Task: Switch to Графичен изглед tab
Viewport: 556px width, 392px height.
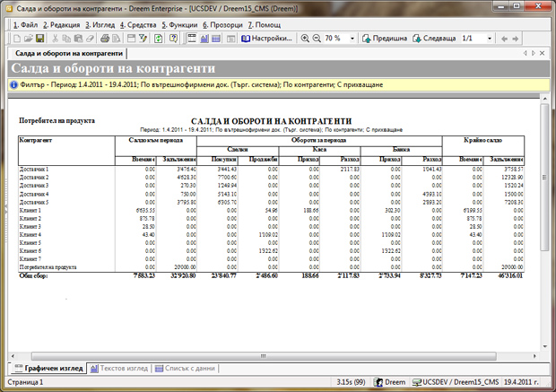Action: [x=48, y=369]
